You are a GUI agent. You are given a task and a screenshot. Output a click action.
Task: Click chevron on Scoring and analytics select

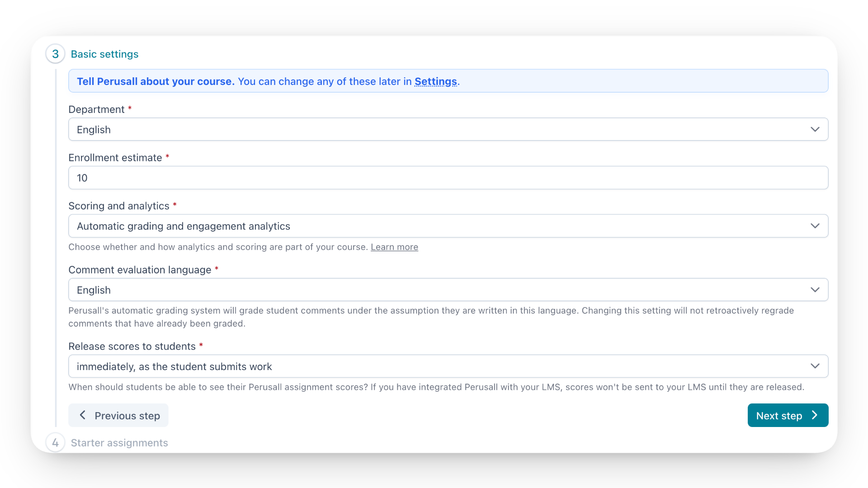tap(815, 226)
